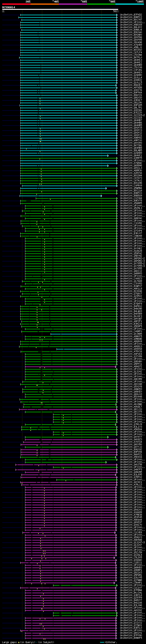146x644 pixels.
Task: Click the UniRef100_C5LDX5 label
Action: click(131, 557)
